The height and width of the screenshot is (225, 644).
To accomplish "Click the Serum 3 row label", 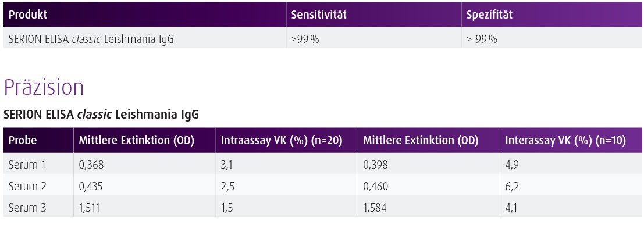I will click(x=27, y=208).
